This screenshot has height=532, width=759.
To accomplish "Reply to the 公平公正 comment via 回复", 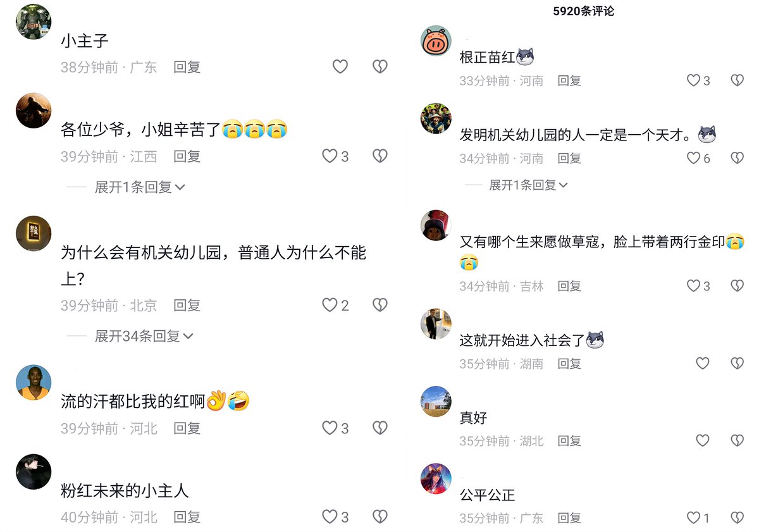I will point(569,518).
